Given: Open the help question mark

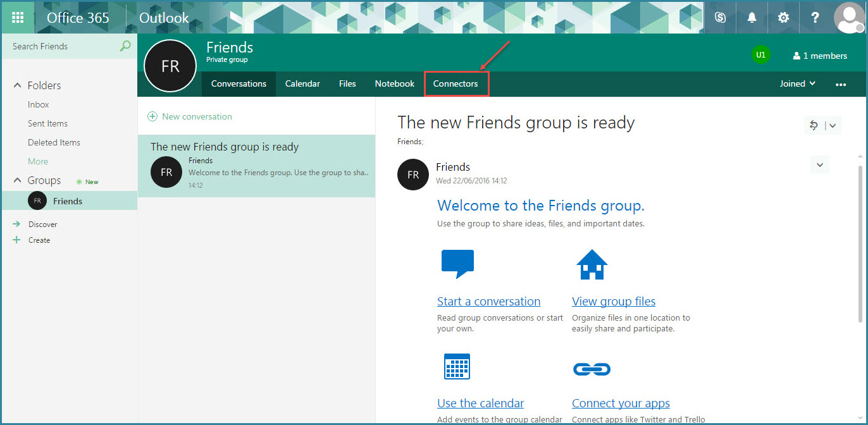Looking at the screenshot, I should 815,18.
